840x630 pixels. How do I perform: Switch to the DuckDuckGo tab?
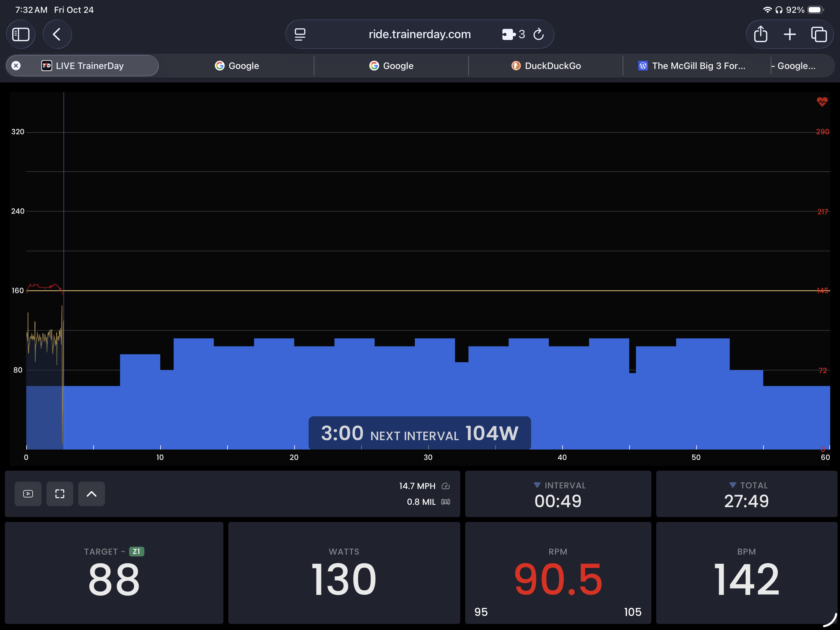pos(546,66)
